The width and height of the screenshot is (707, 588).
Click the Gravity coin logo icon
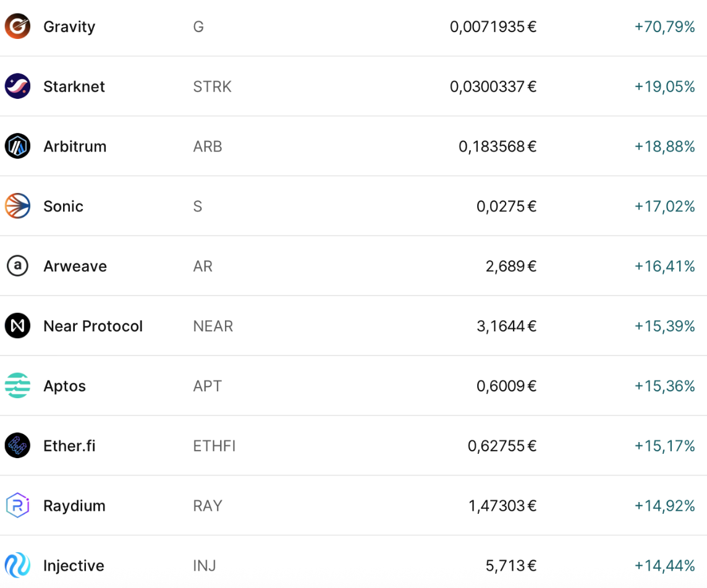click(17, 26)
